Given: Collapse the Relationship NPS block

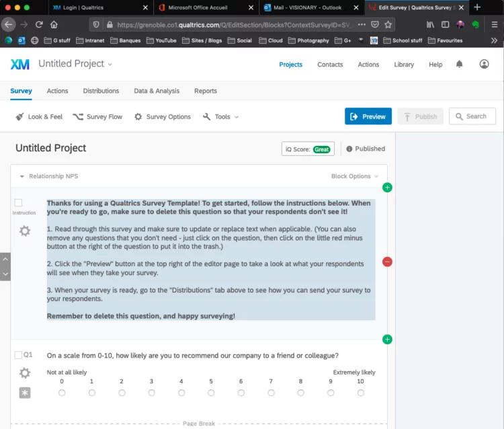Looking at the screenshot, I should click(22, 176).
